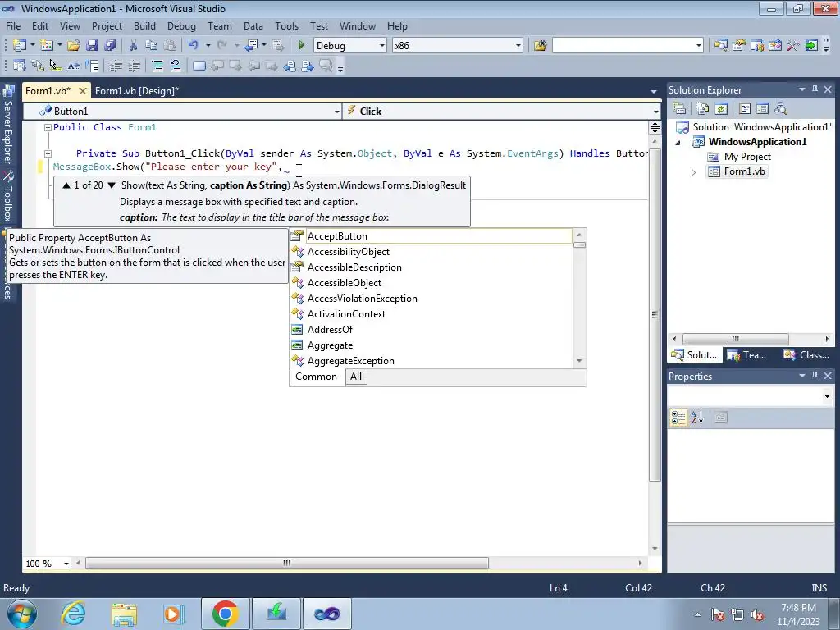Collapse the WindowsApplication1 project node

678,143
